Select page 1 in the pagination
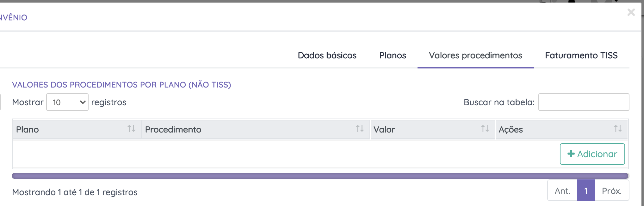Image resolution: width=644 pixels, height=206 pixels. click(x=586, y=191)
